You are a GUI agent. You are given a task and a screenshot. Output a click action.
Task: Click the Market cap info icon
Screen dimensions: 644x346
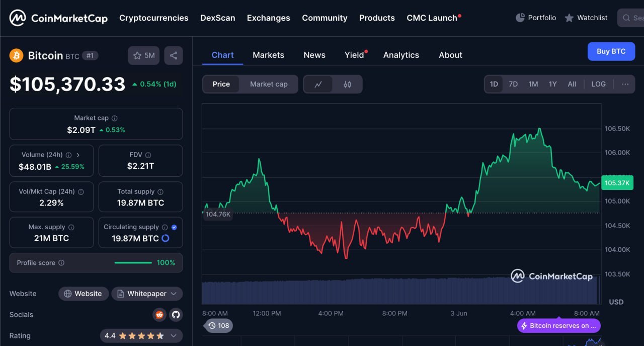coord(115,118)
